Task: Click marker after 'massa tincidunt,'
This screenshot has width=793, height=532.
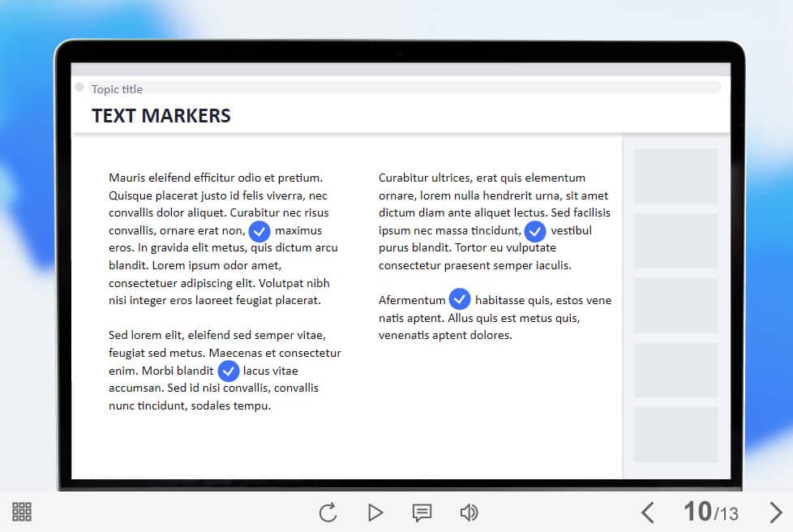Action: (535, 231)
